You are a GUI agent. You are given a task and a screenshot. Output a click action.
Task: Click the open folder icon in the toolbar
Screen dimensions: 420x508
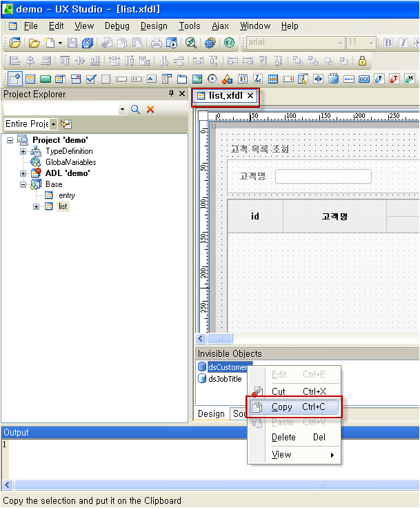34,43
